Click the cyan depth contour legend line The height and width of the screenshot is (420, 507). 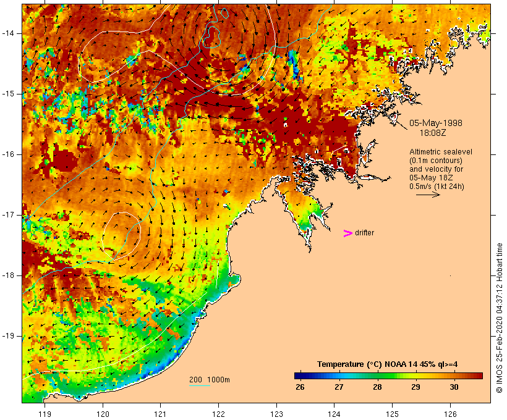click(x=200, y=385)
